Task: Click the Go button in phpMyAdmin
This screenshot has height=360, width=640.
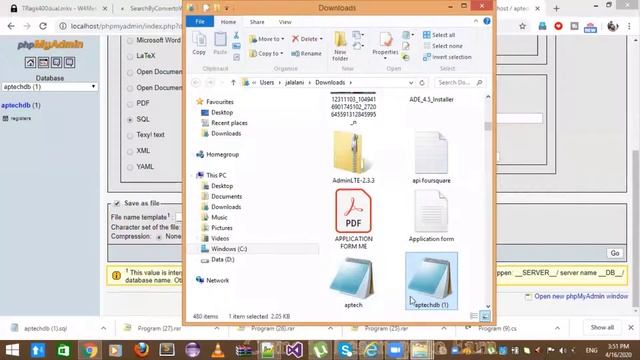Action: click(615, 253)
